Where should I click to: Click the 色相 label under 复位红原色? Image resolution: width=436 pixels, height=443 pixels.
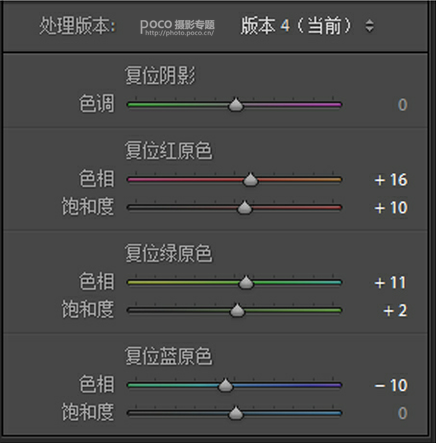pyautogui.click(x=97, y=179)
